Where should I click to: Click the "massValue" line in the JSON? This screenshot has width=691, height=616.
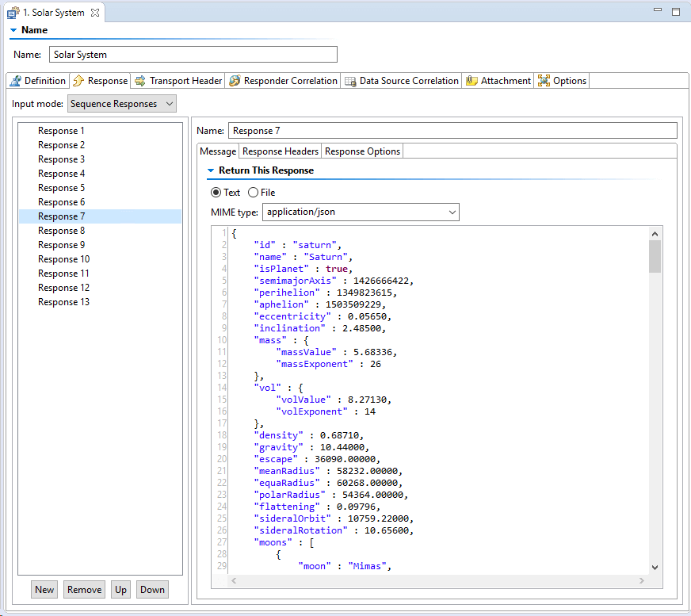pyautogui.click(x=336, y=352)
